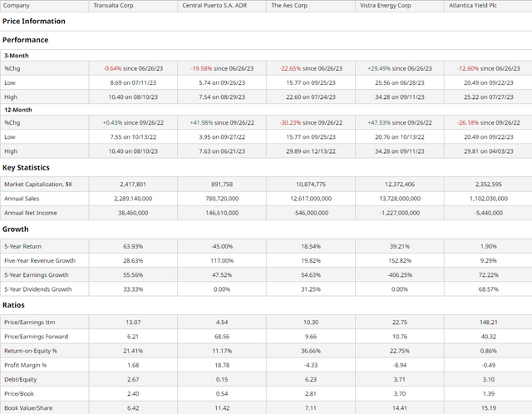This screenshot has width=532, height=414.
Task: Click Transalta's -0.64% 3-month change cell
Action: [x=133, y=68]
